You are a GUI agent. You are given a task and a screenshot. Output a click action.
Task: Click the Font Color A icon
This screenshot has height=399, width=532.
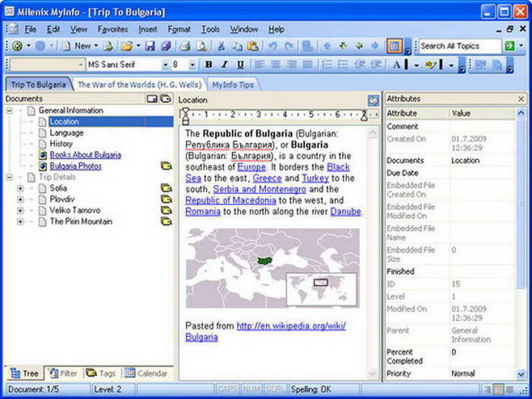[396, 64]
